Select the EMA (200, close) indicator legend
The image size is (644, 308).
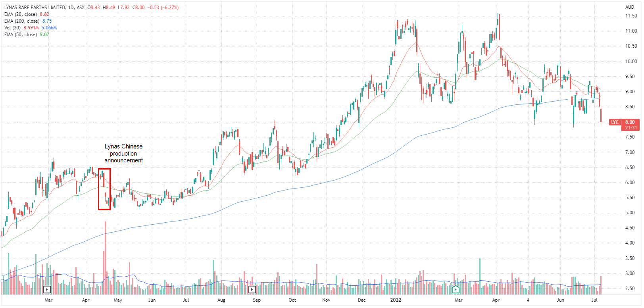[22, 21]
